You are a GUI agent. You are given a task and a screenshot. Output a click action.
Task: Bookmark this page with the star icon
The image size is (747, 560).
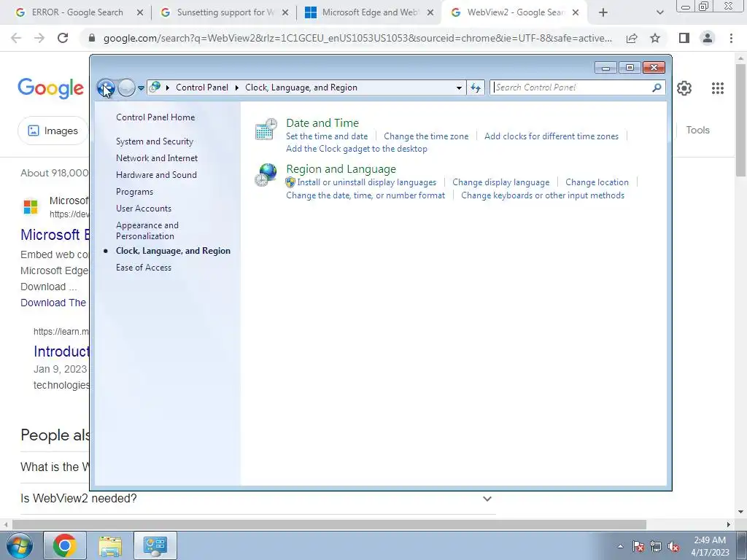(x=655, y=38)
